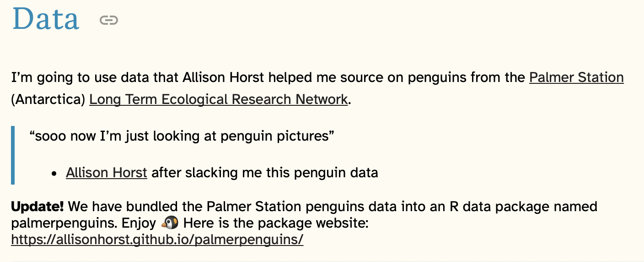Screen dimensions: 644x262
Task: Click the bullet point before Allison Horst
Action: click(x=54, y=174)
